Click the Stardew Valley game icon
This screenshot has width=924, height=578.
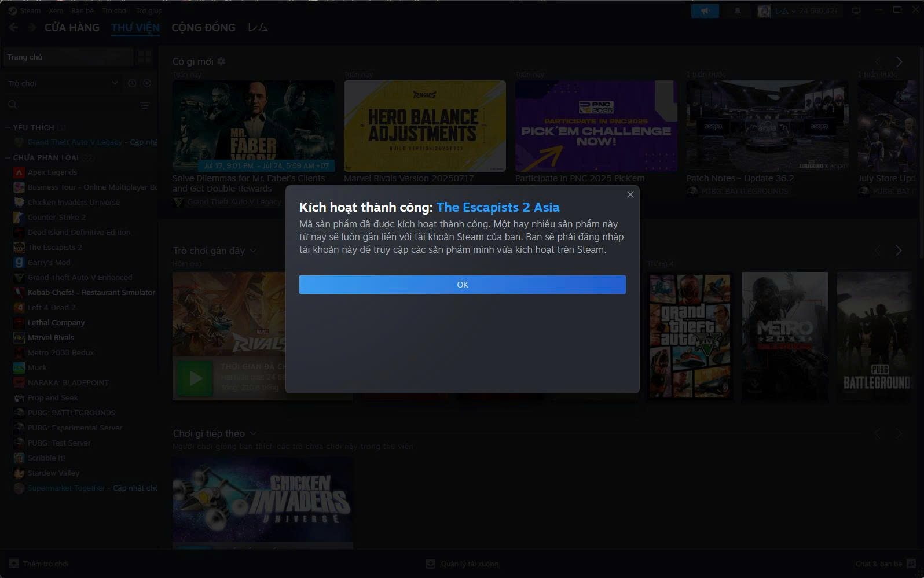coord(19,473)
